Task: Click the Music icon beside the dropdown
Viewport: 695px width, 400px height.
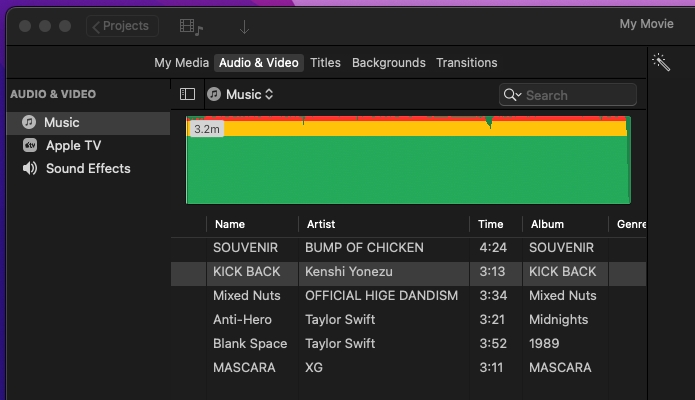Action: (x=214, y=94)
